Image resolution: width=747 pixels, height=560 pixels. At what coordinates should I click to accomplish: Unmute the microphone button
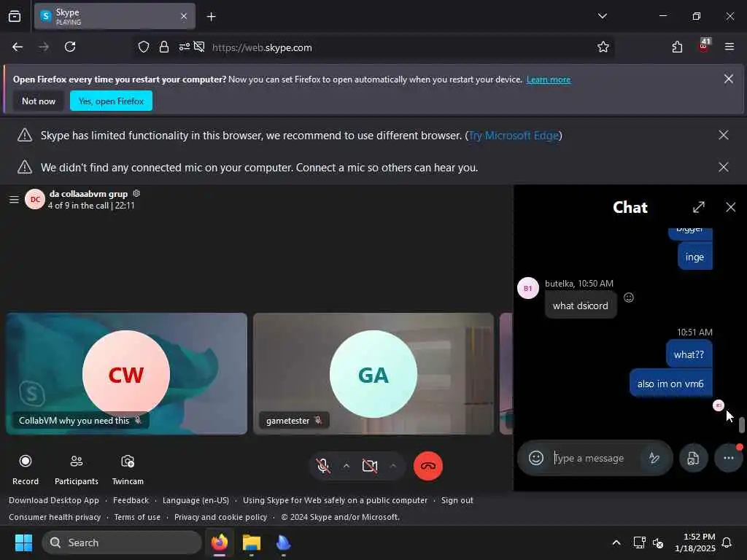323,466
